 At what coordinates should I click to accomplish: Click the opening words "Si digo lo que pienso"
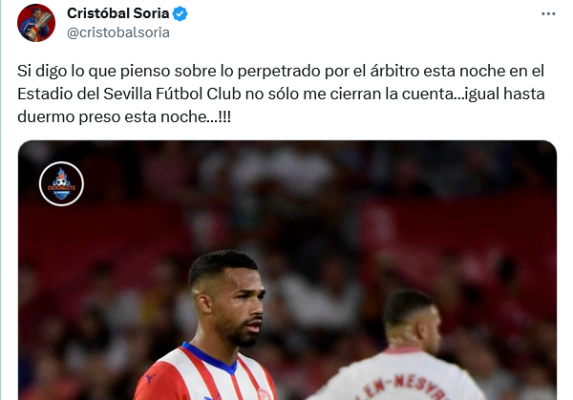94,71
